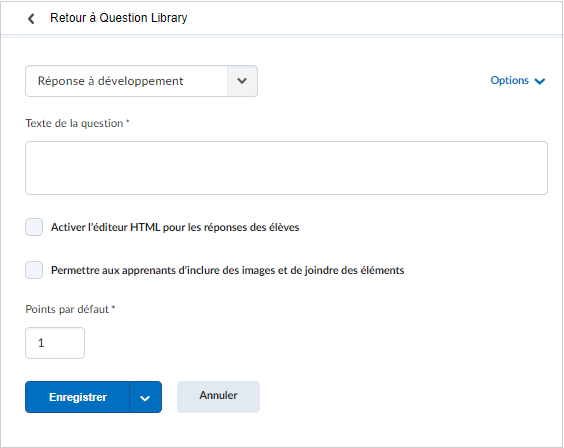Open the Réponse à développement question type dropdown
The image size is (564, 448).
141,81
